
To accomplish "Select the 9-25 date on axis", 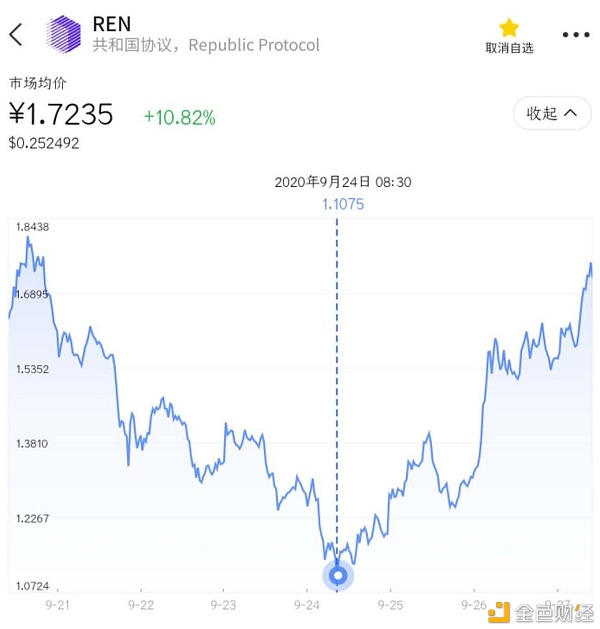I will point(390,605).
